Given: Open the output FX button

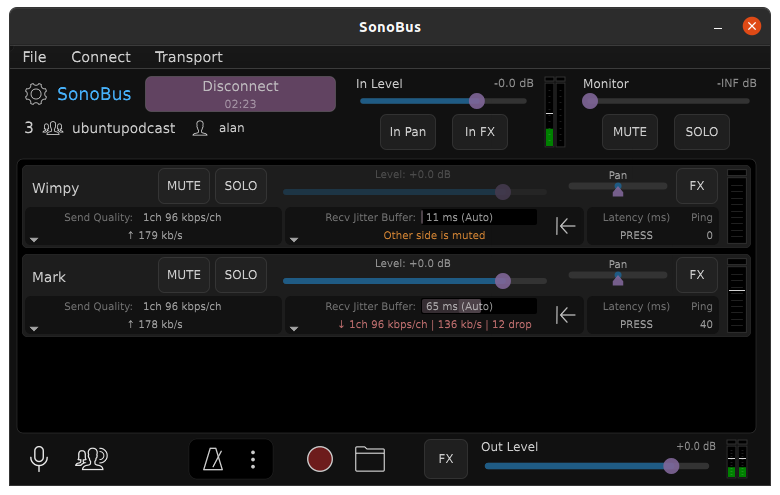Looking at the screenshot, I should pos(446,459).
